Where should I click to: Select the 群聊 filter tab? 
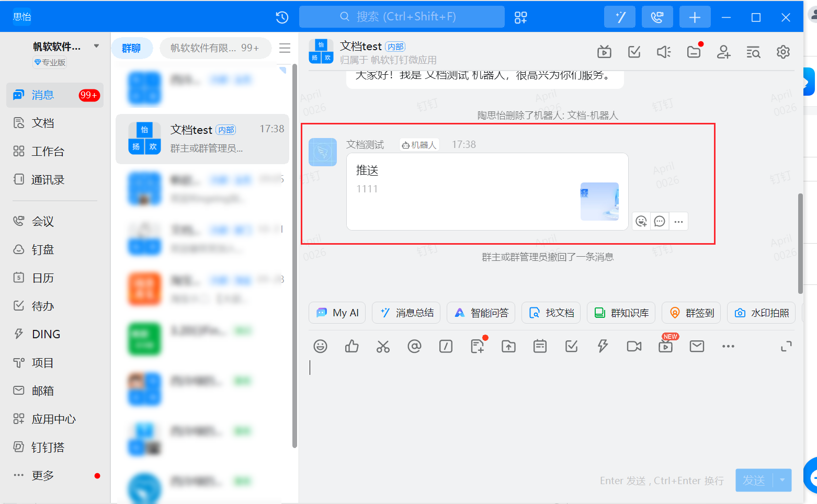[x=132, y=48]
